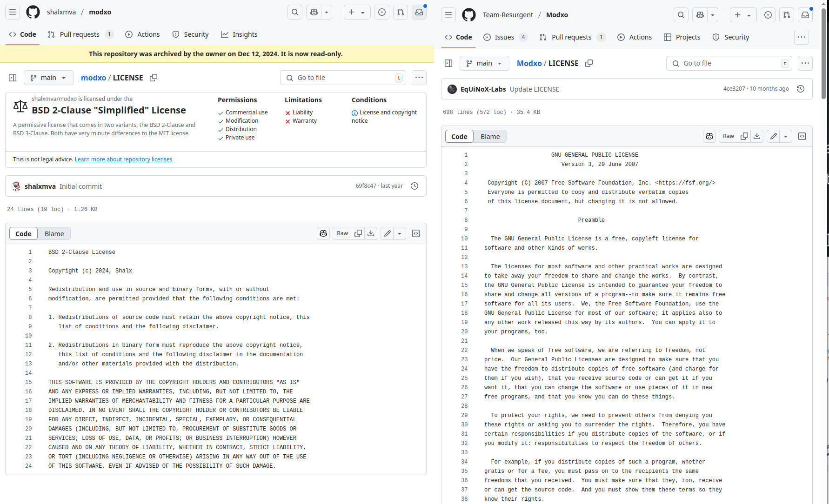Open Actions tab in Team-Resurgent/Modxo
The image size is (829, 504).
pos(635,37)
